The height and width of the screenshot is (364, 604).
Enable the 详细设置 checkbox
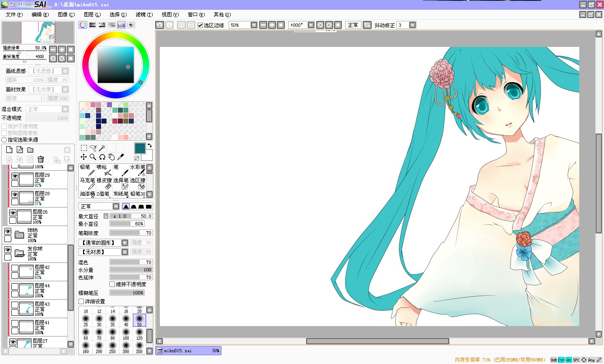tap(81, 301)
